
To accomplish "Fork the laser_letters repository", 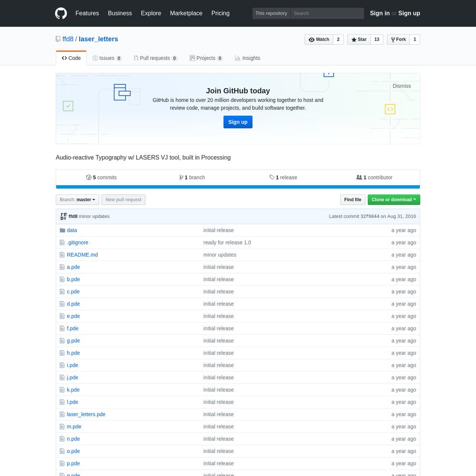I will pos(398,40).
